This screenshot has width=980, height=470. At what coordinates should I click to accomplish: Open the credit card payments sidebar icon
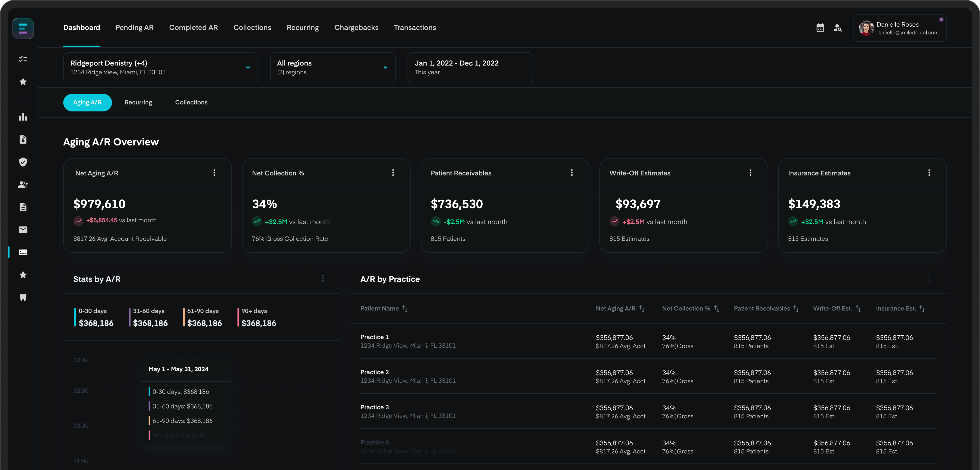pos(23,252)
